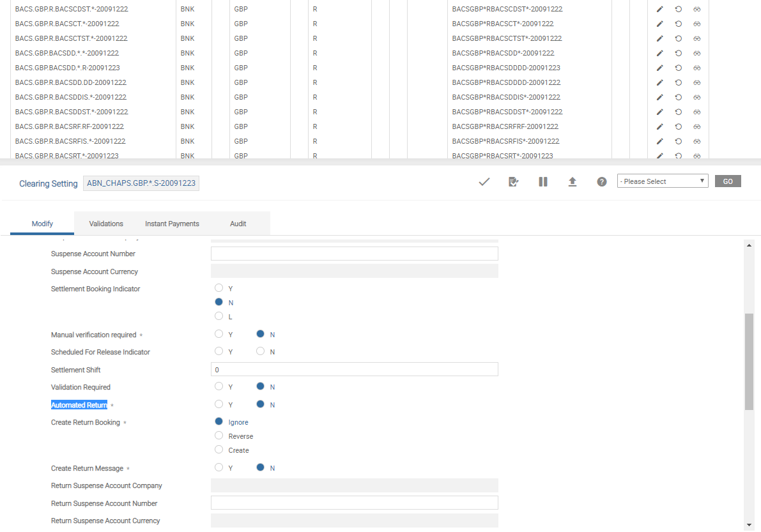Choose L for Settlement Booking Indicator
The image size is (761, 532).
(x=219, y=316)
